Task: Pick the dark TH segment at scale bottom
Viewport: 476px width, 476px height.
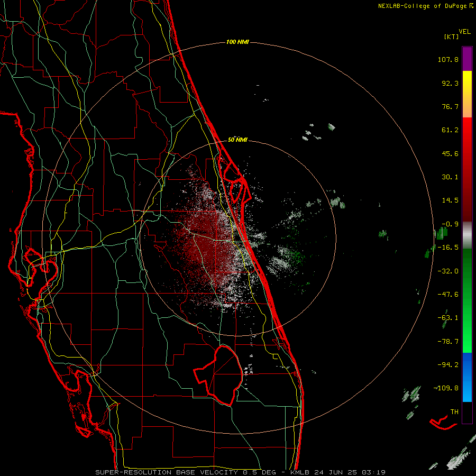Action: click(467, 412)
